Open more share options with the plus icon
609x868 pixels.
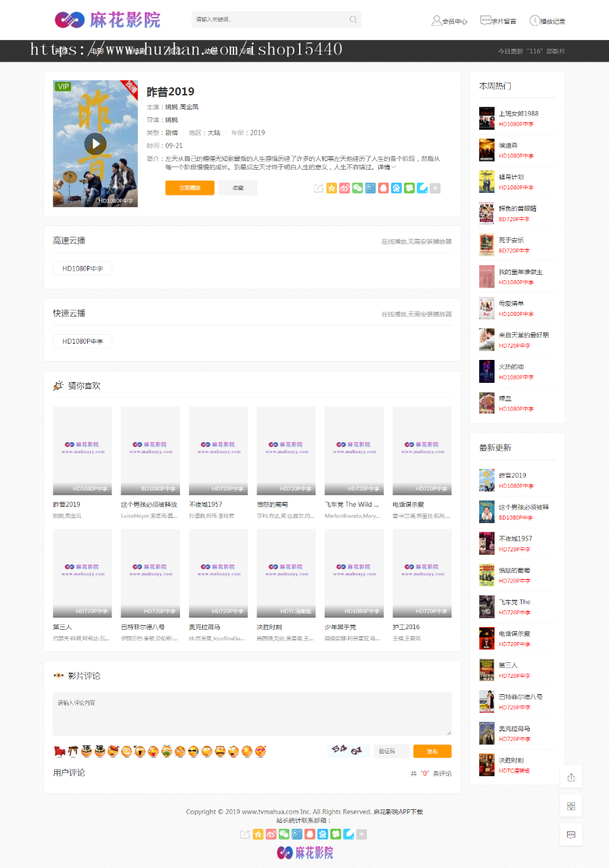434,188
